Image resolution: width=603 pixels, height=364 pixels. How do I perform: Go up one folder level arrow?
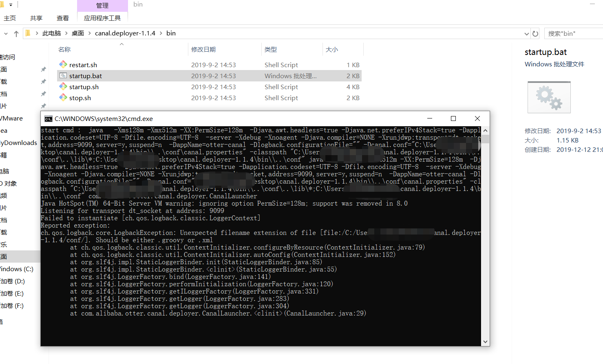pyautogui.click(x=16, y=33)
